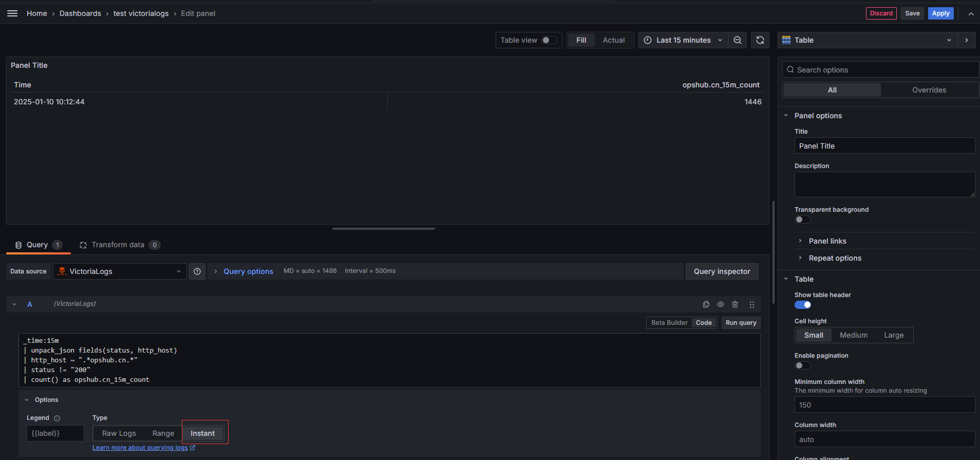This screenshot has height=460, width=980.
Task: Delete query A using the trash icon
Action: (x=735, y=304)
